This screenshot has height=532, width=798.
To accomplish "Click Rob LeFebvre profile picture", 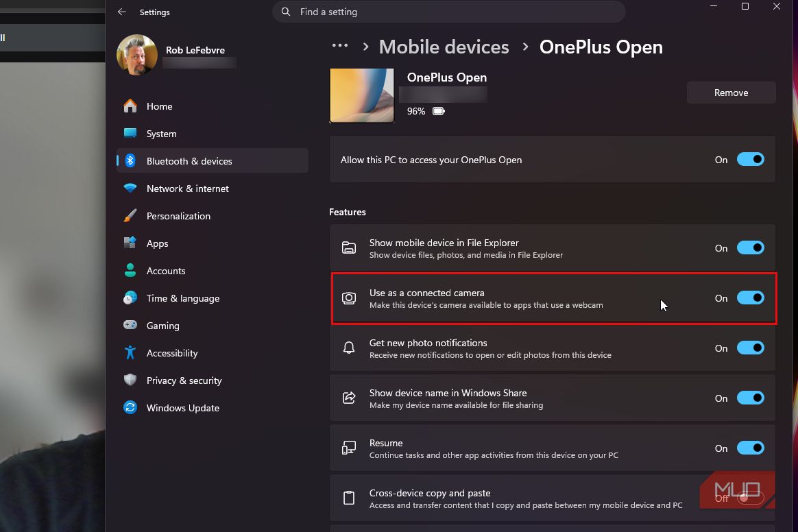I will tap(137, 55).
